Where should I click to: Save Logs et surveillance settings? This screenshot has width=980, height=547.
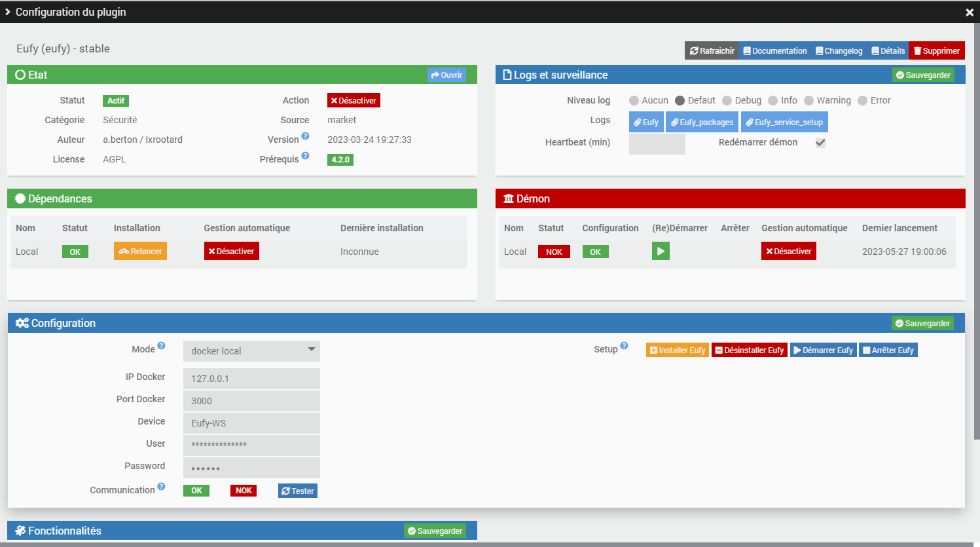(x=923, y=75)
